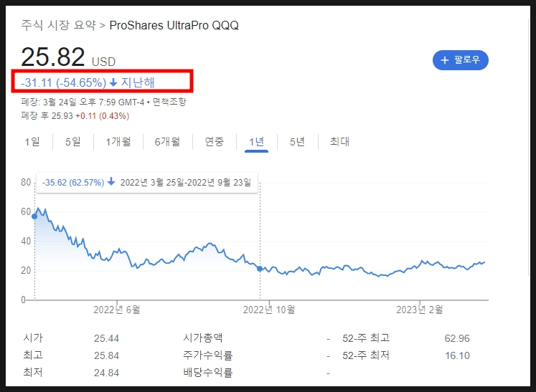Click the 2022년 6월 axis label
This screenshot has width=536, height=392.
117,310
